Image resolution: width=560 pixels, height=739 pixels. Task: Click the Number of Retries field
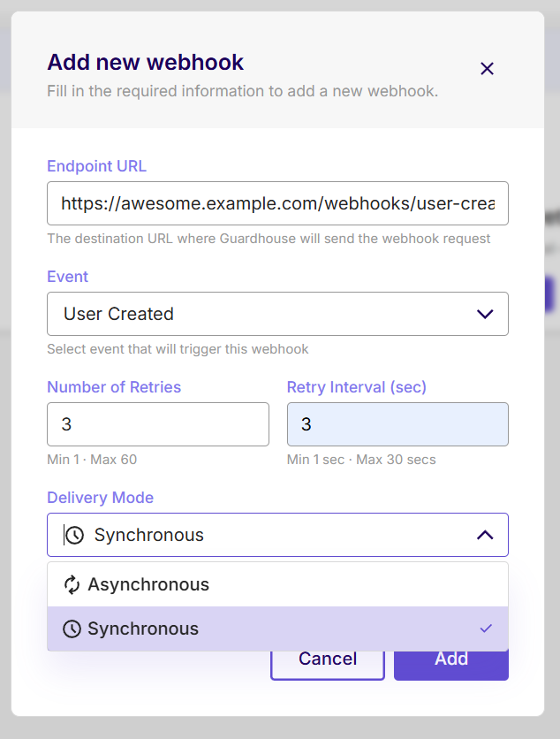[158, 424]
